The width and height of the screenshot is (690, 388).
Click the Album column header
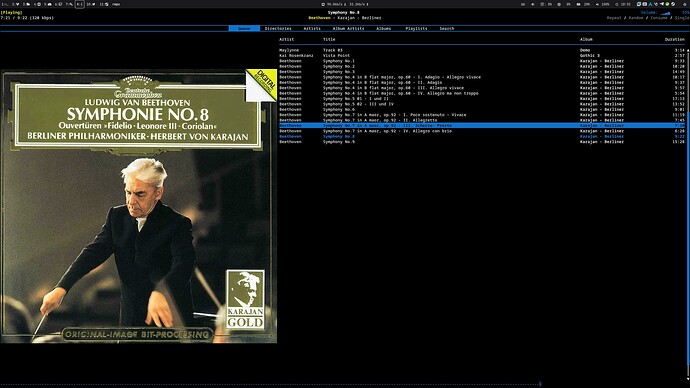point(586,40)
